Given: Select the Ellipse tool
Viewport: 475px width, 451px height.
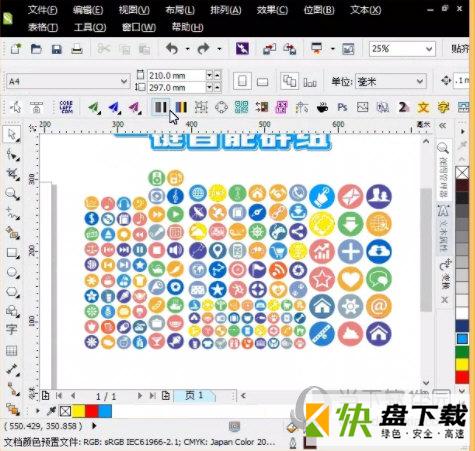Looking at the screenshot, I should pyautogui.click(x=12, y=272).
